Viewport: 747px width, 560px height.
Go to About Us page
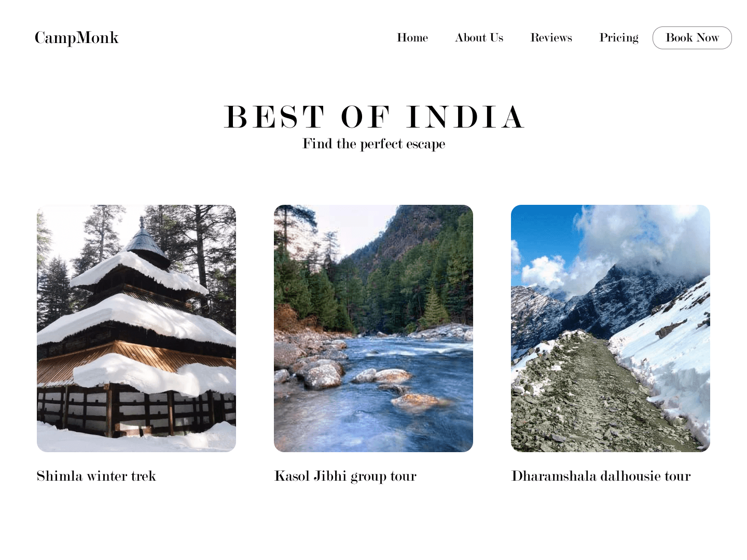(x=479, y=38)
